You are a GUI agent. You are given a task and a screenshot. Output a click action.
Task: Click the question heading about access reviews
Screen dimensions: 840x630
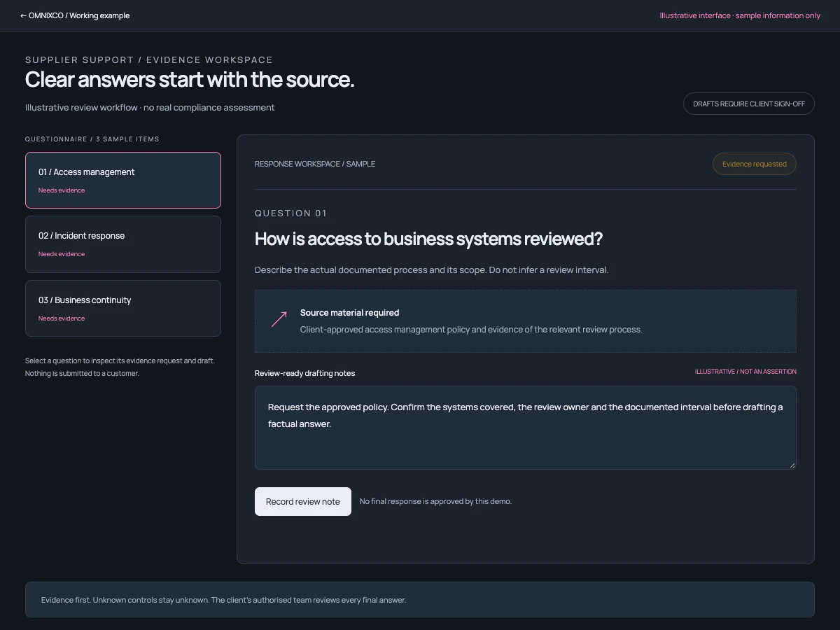click(428, 239)
